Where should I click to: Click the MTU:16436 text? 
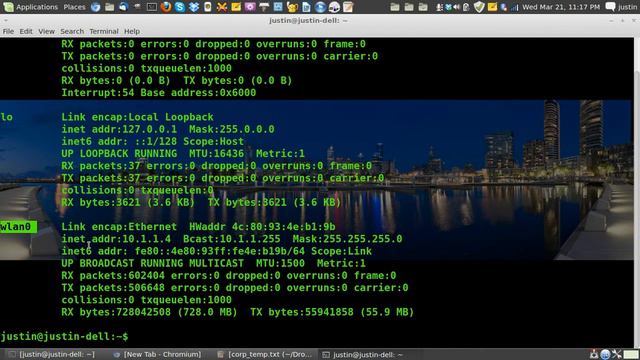[216, 154]
